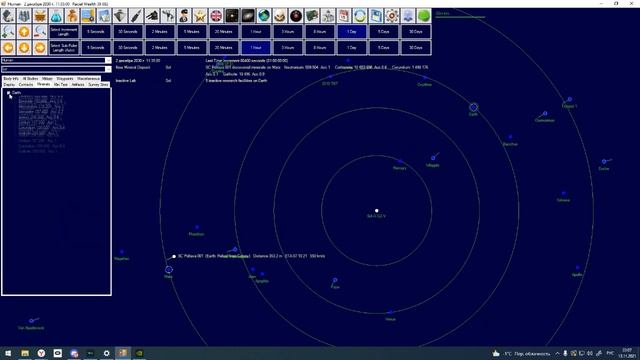640x360 pixels.
Task: Open the ground forces soldiers icon
Action: (168, 16)
